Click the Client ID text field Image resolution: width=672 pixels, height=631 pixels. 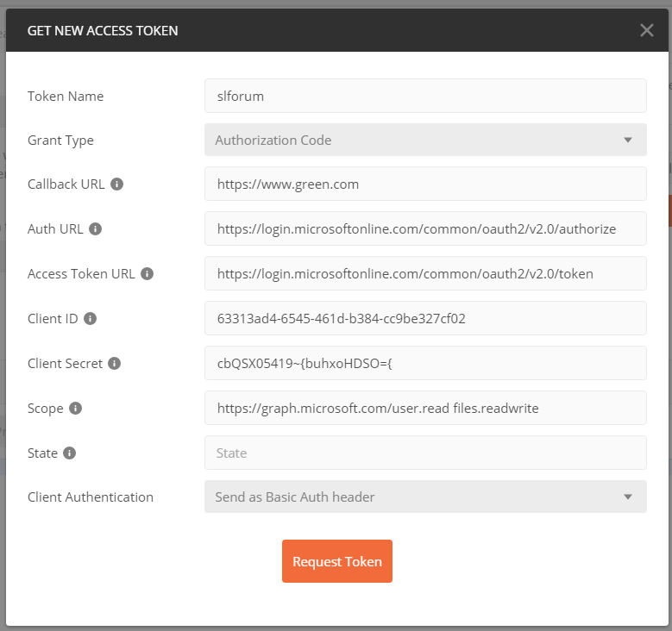pyautogui.click(x=425, y=318)
